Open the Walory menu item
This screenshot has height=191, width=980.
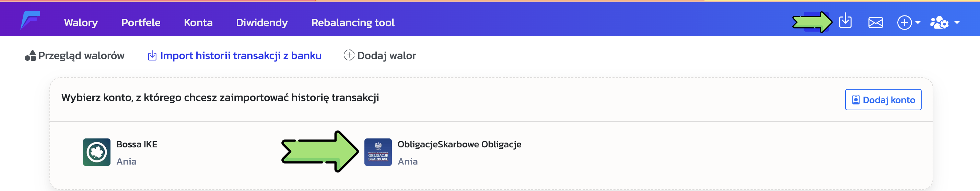(x=81, y=23)
